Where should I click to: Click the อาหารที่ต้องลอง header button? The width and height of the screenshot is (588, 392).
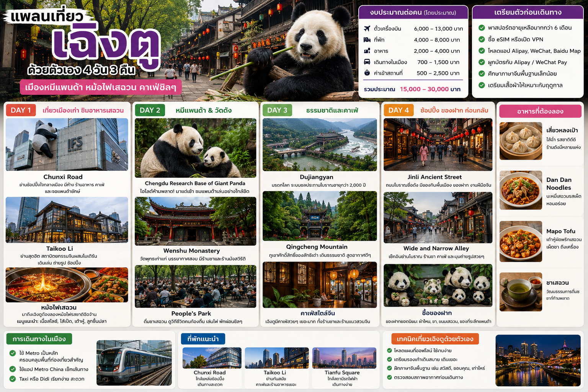(540, 111)
